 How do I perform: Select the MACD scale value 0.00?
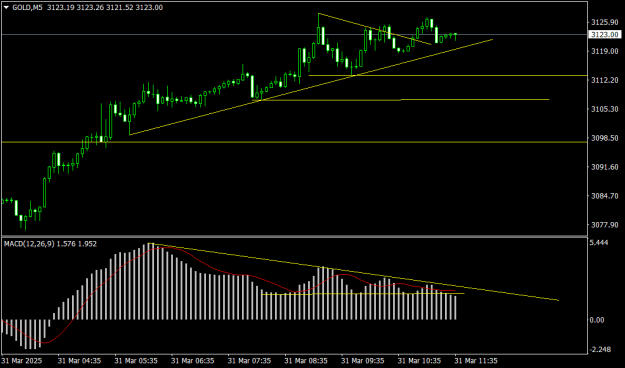pyautogui.click(x=598, y=320)
